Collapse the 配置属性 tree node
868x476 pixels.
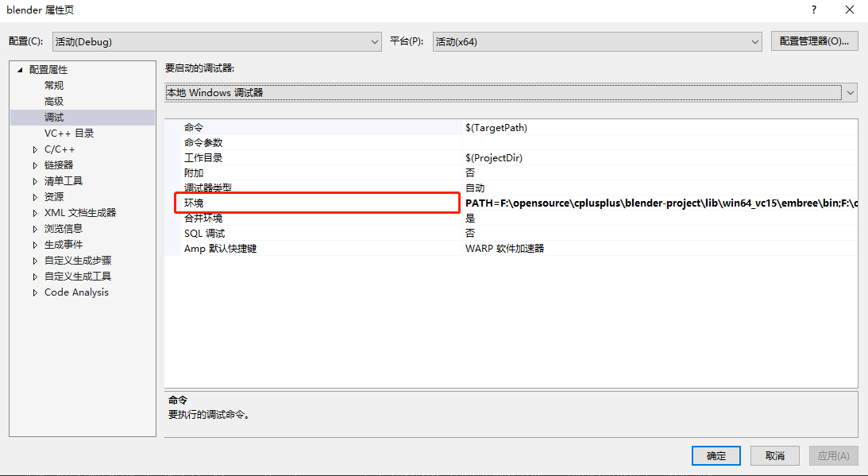20,70
